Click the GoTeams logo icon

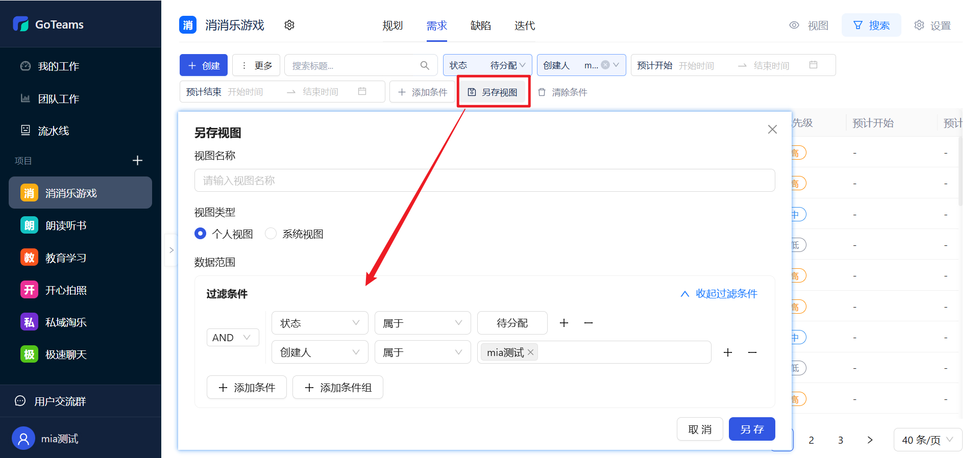point(21,24)
